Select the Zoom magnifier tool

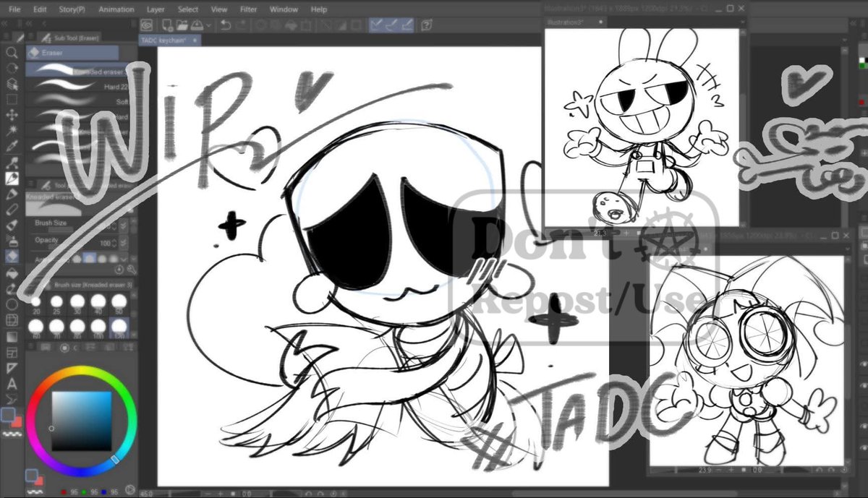pyautogui.click(x=12, y=53)
